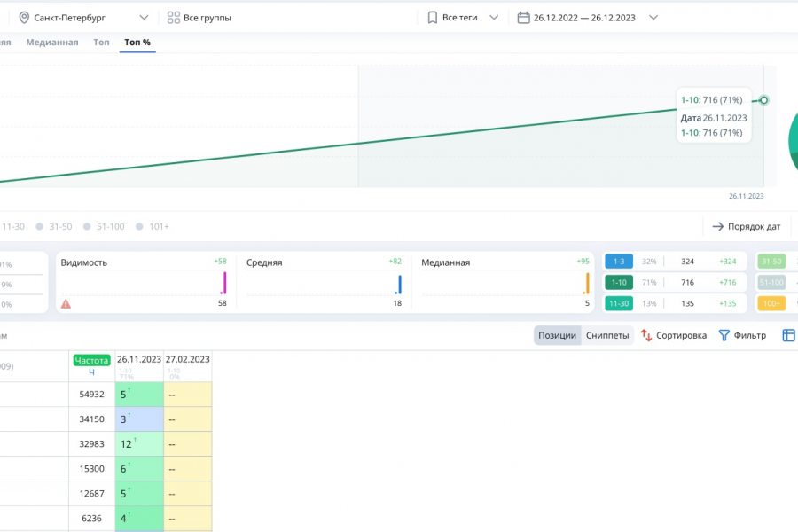Click the green Частота column header
Image resolution: width=798 pixels, height=532 pixels.
(91, 361)
